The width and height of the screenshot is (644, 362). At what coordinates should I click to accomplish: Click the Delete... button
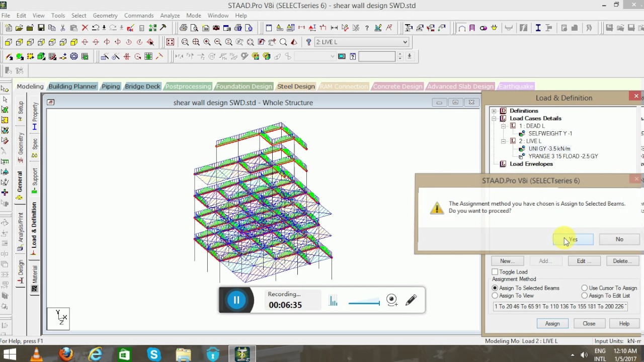(622, 261)
